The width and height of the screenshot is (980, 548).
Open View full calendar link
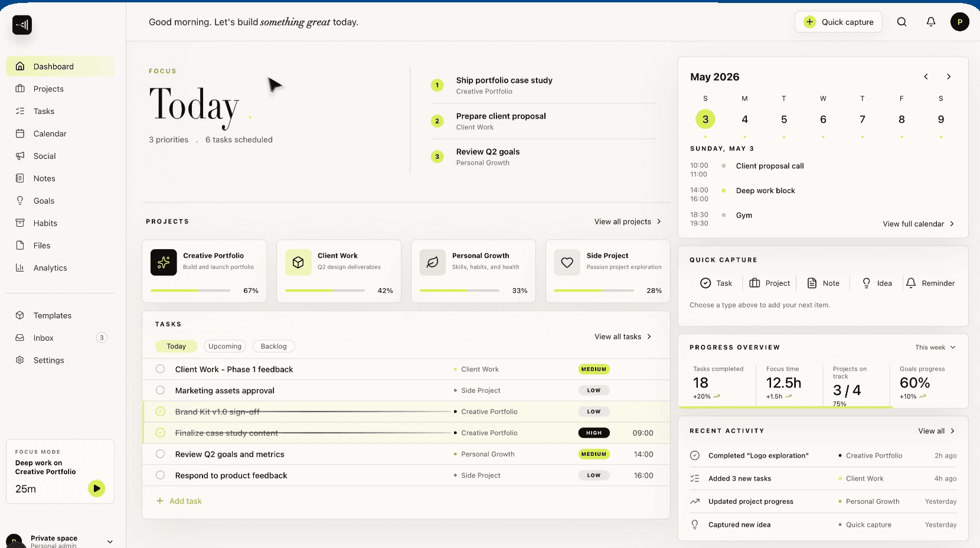(919, 224)
